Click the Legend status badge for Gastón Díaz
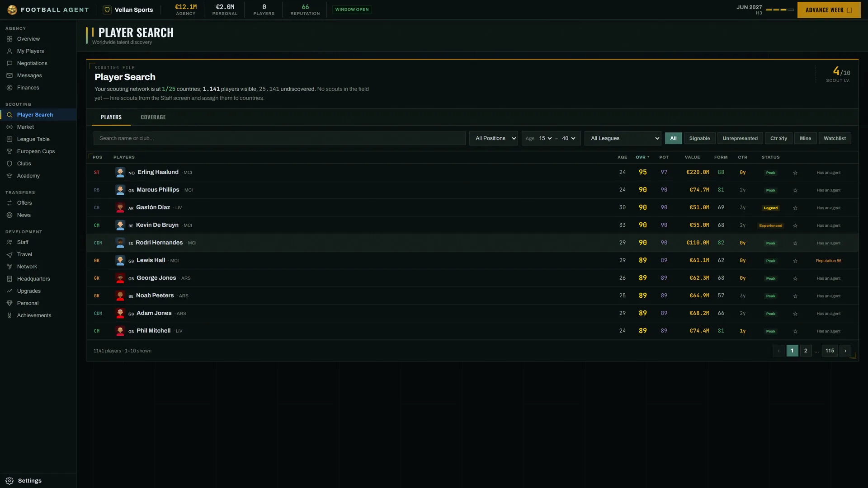The width and height of the screenshot is (868, 488). coord(771,208)
